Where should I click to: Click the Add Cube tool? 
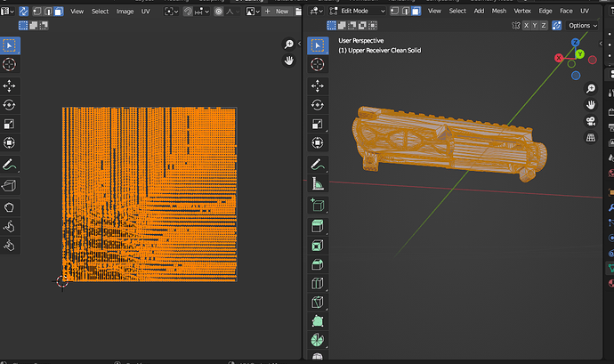pos(318,205)
